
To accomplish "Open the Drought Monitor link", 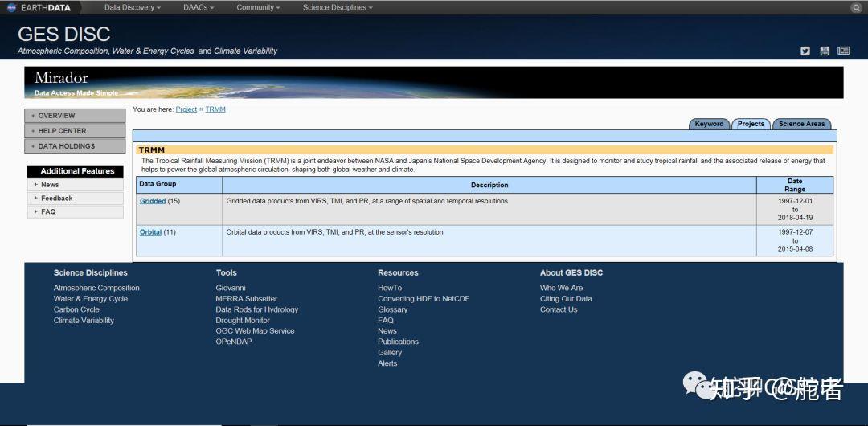I will coord(243,320).
